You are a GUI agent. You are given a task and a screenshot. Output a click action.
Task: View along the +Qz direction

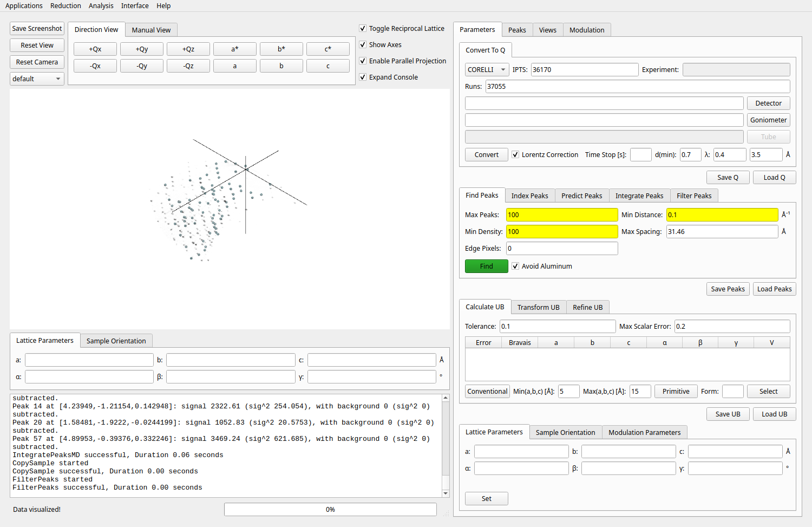coord(188,49)
